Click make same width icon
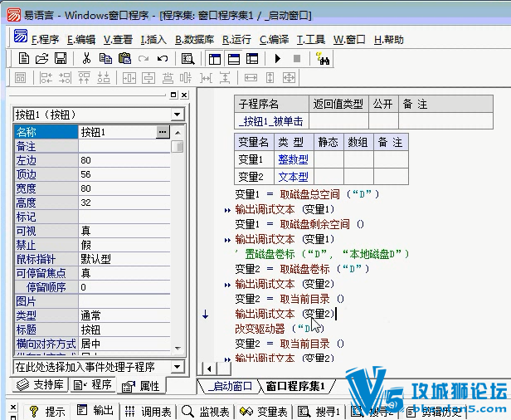511x420 pixels. [251, 78]
